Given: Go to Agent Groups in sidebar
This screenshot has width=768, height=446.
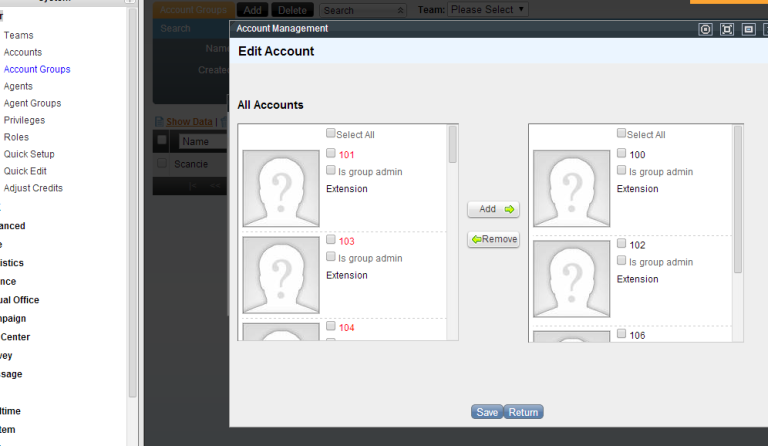Looking at the screenshot, I should coord(32,103).
